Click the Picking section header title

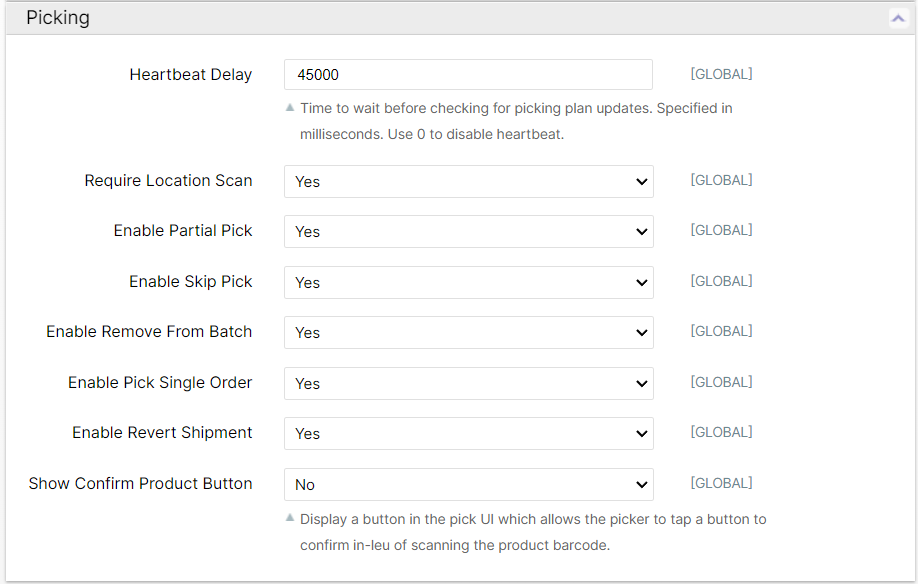58,18
